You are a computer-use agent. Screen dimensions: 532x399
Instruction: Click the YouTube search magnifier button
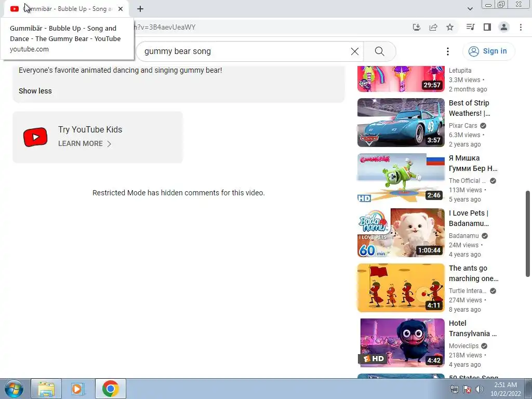(379, 51)
